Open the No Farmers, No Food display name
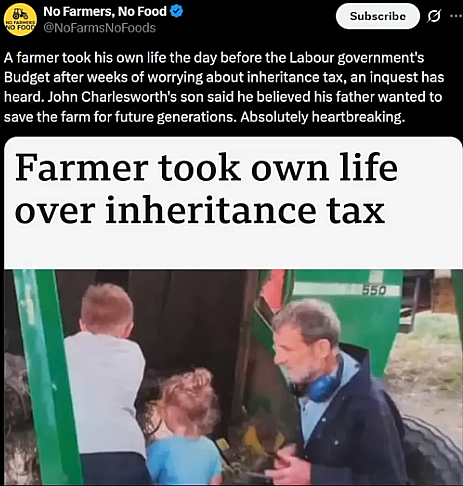Screen dimensions: 463x486 [105, 12]
